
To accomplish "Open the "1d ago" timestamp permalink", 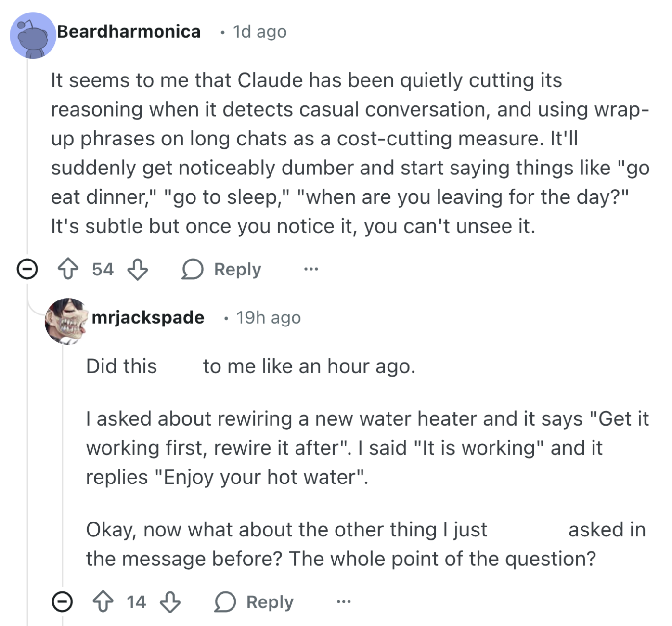I will coord(259,32).
